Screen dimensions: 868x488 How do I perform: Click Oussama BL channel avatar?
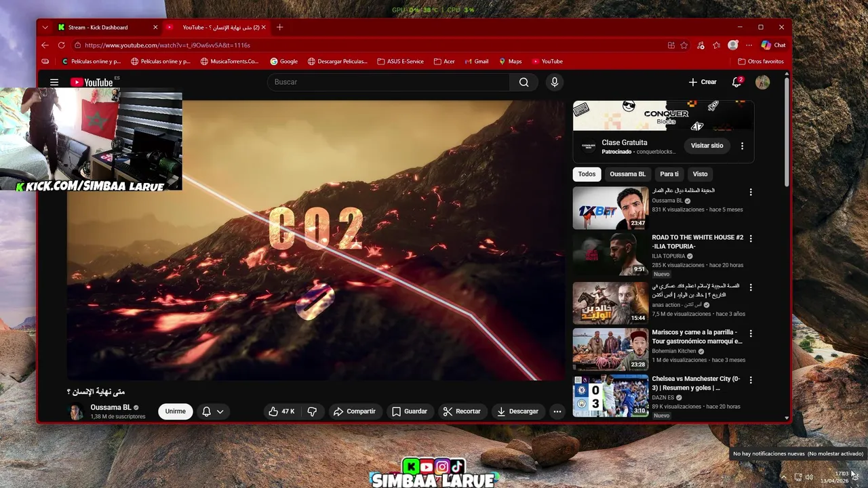77,411
